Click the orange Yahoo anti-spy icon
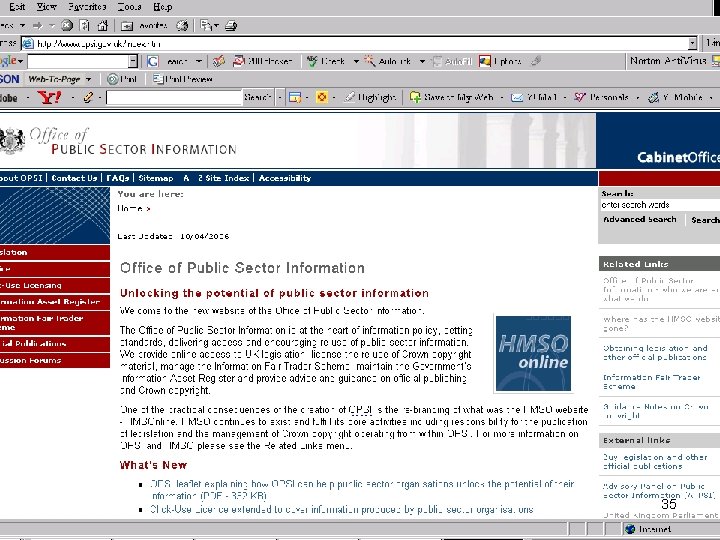Viewport: 720px width, 540px height. click(x=322, y=97)
